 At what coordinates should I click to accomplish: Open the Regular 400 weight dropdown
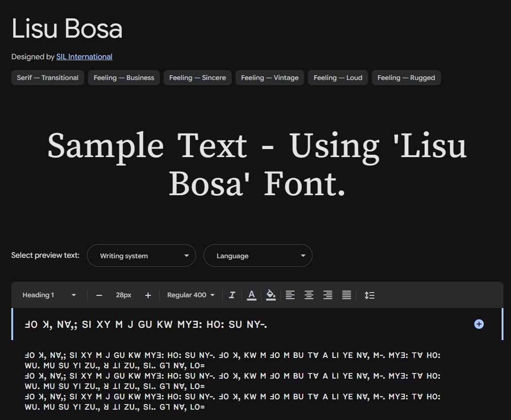[x=191, y=295]
